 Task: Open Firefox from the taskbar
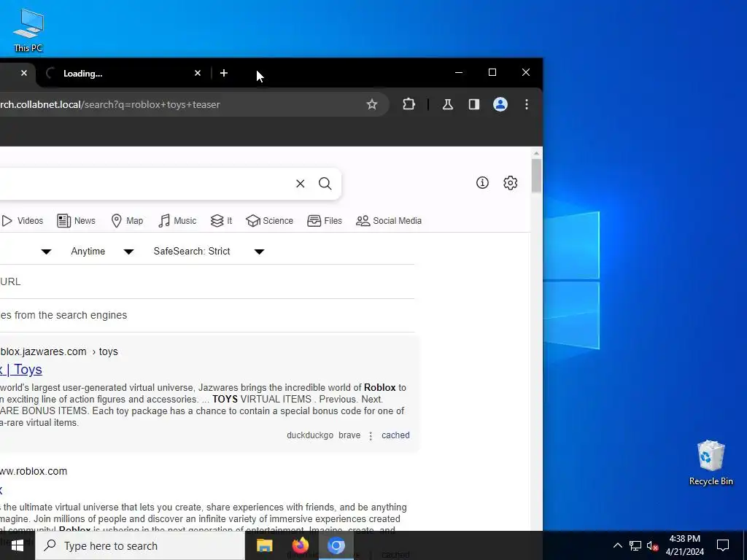click(x=300, y=545)
